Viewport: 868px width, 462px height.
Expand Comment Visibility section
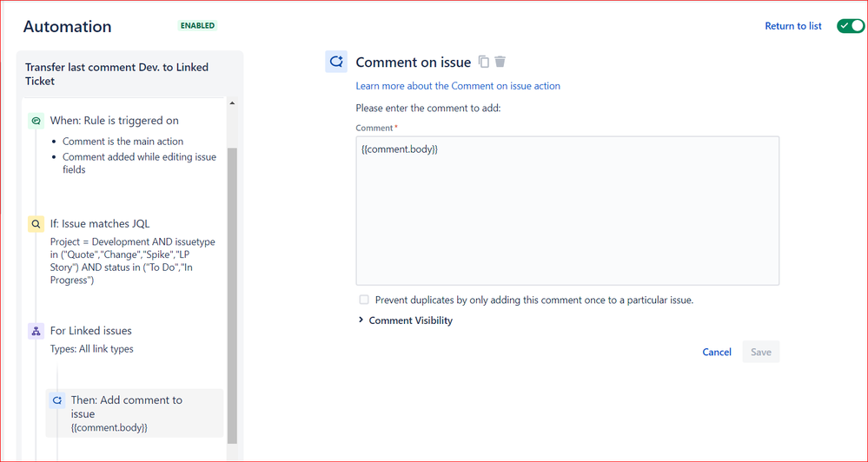405,320
